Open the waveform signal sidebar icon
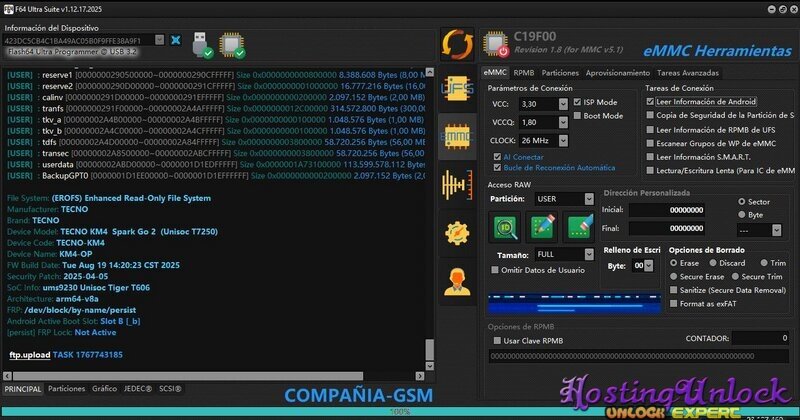800x420 pixels. [457, 184]
